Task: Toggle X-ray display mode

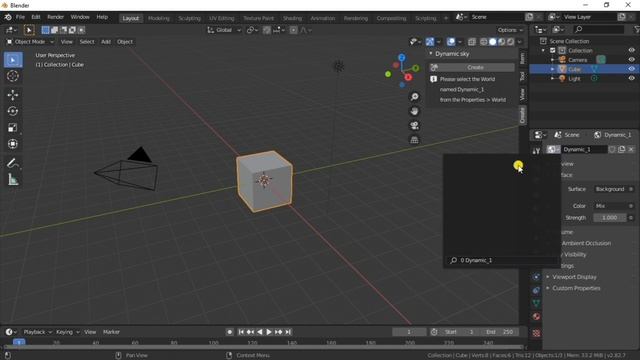Action: tap(472, 42)
